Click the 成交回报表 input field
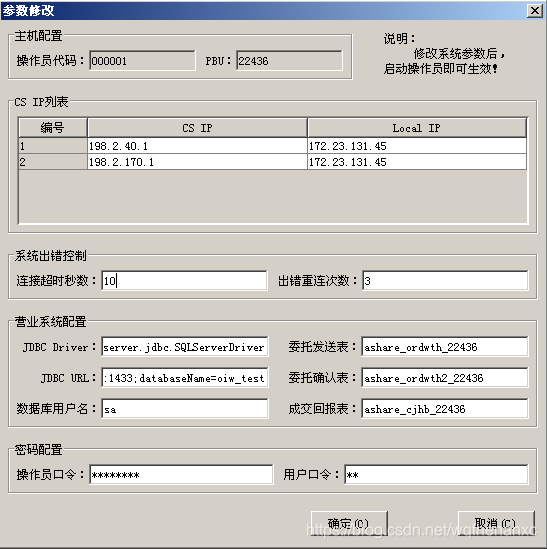 coord(445,409)
